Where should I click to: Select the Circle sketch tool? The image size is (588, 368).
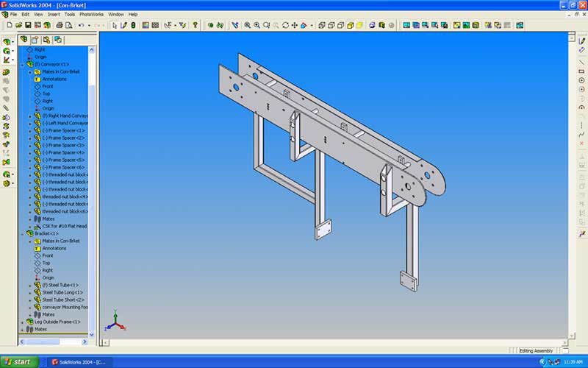tap(581, 80)
